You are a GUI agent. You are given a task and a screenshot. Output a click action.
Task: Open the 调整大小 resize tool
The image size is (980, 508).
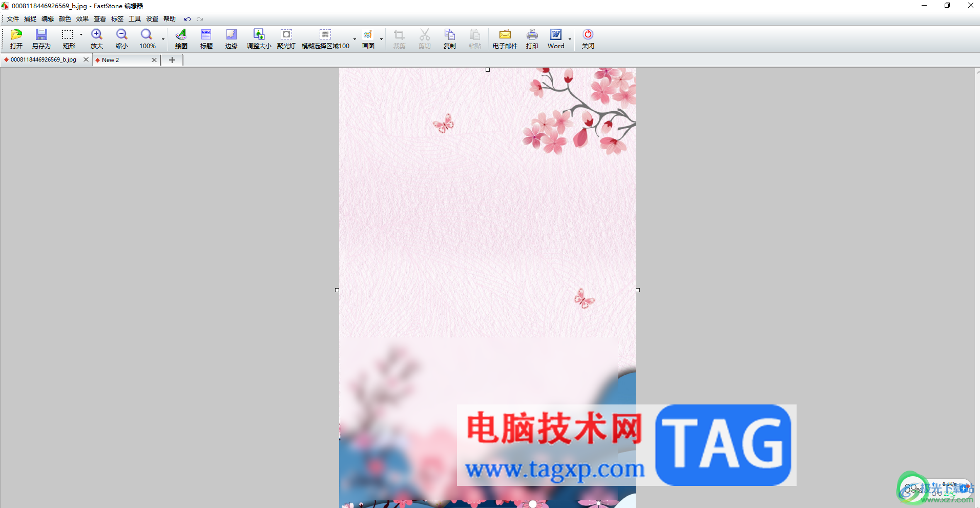(259, 39)
